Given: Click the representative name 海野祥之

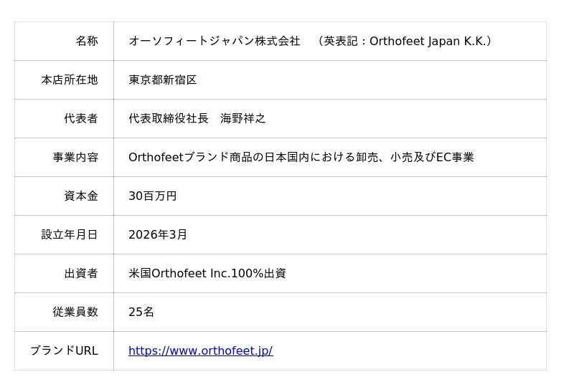Looking at the screenshot, I should (243, 118).
